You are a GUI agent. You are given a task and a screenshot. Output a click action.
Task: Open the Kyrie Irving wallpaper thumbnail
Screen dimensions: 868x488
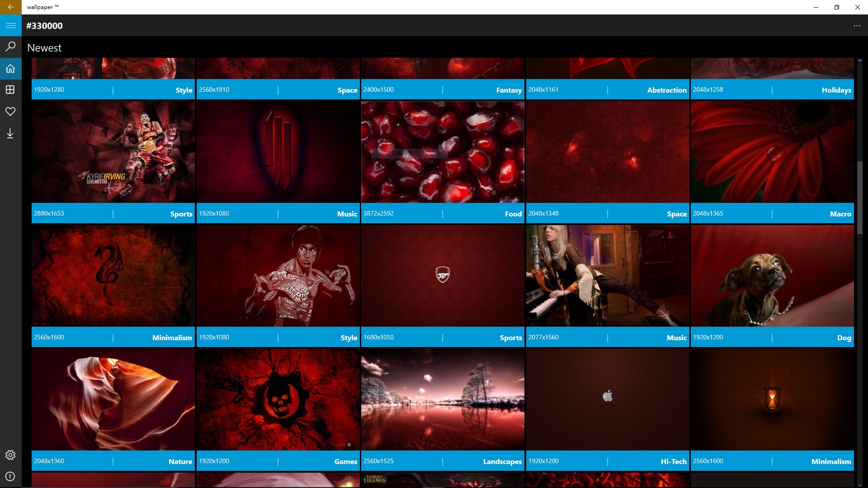tap(113, 152)
